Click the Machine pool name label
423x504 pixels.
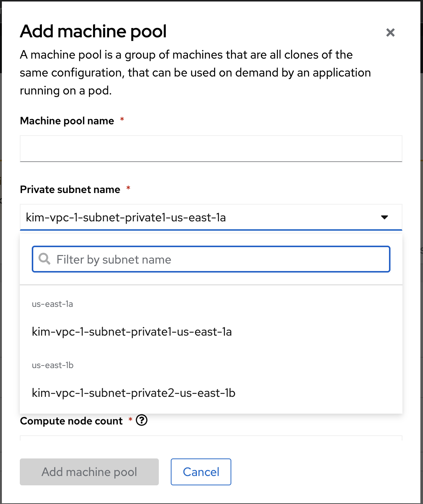pos(67,121)
